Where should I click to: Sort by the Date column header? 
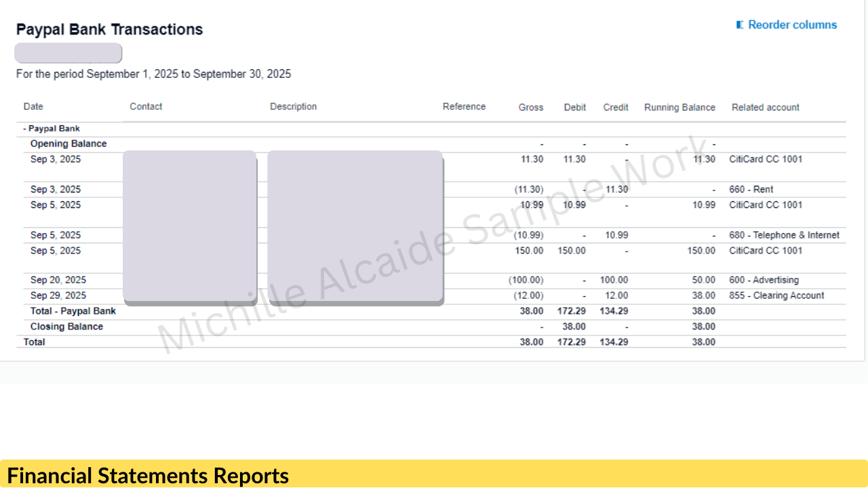(33, 106)
